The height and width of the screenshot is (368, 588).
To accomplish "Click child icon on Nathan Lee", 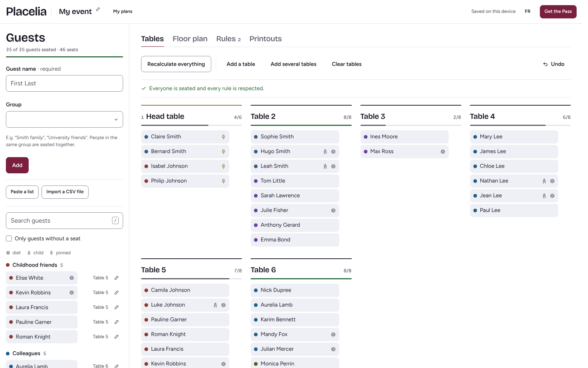I will tap(544, 181).
